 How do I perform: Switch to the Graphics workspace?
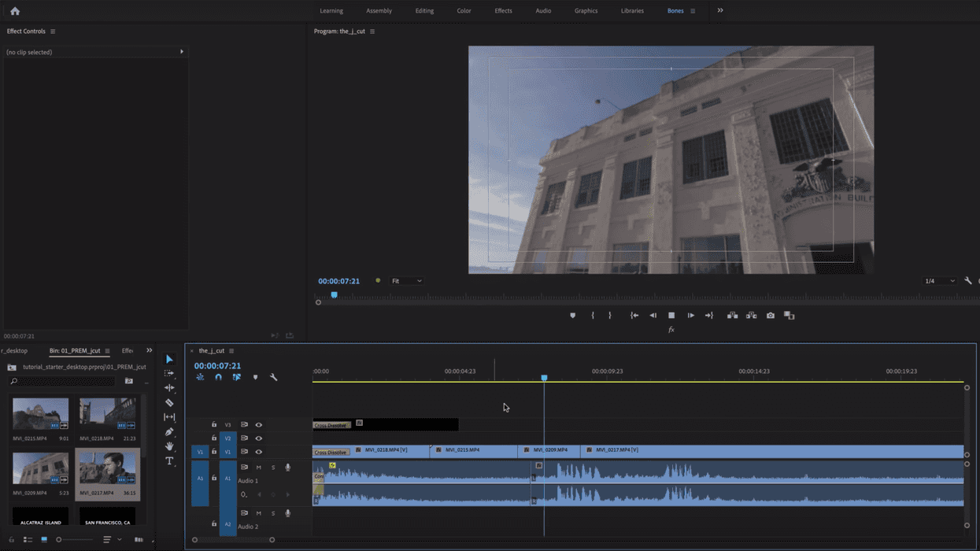(x=586, y=11)
